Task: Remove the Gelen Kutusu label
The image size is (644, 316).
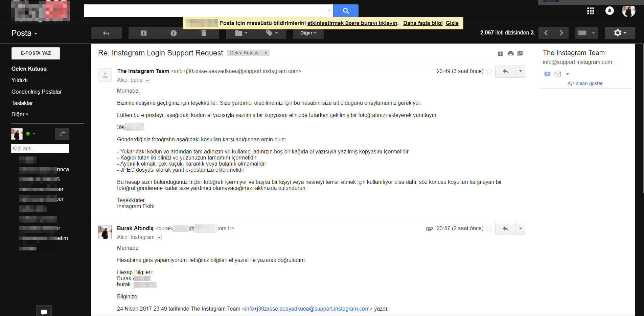Action: pos(266,53)
